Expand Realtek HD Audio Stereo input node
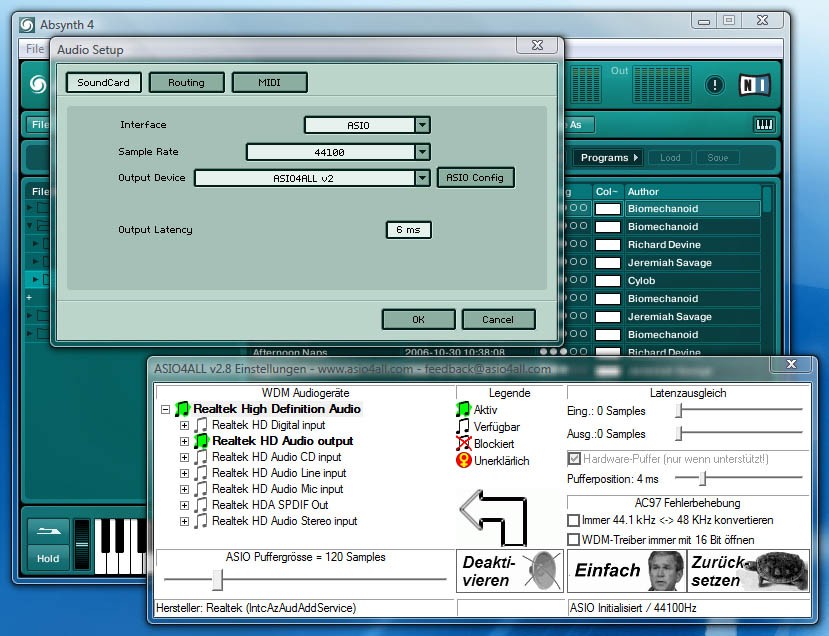Image resolution: width=829 pixels, height=636 pixels. 184,521
